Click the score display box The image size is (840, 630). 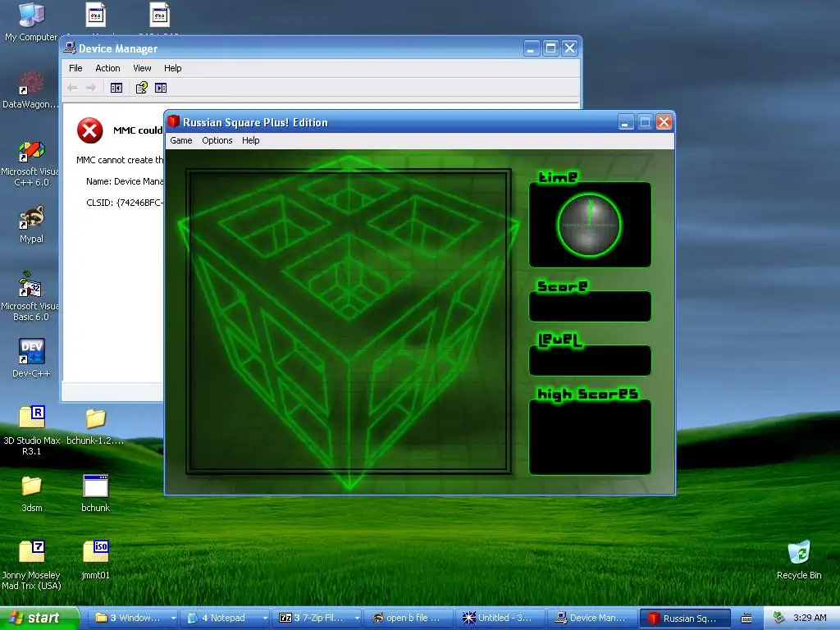(590, 307)
